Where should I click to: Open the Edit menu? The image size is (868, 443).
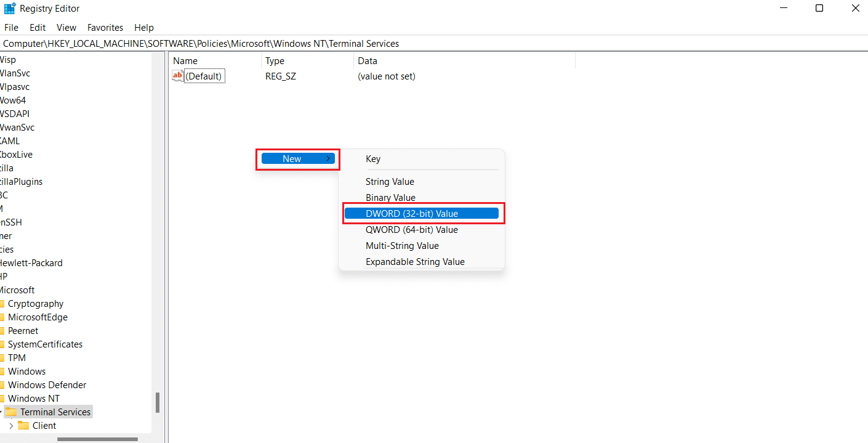(38, 28)
